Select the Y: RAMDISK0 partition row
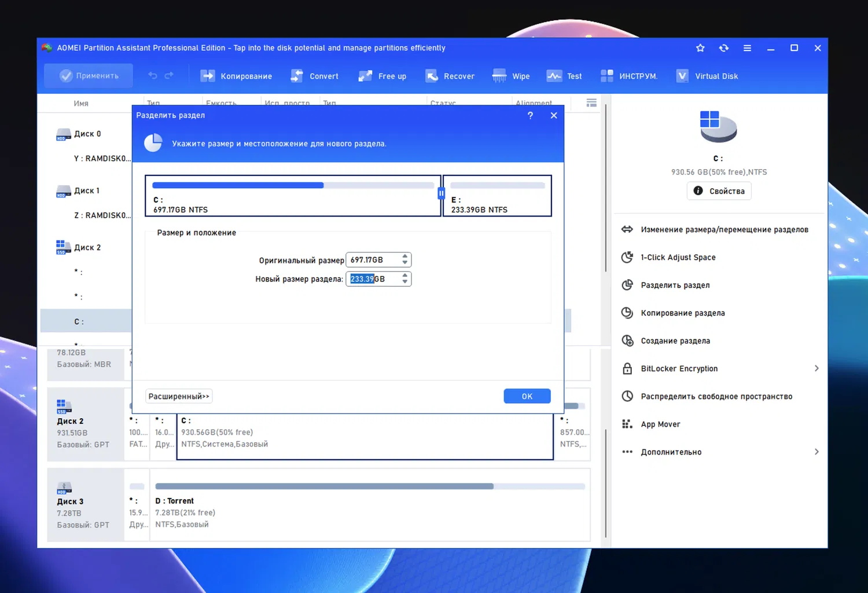This screenshot has height=593, width=868. click(x=102, y=158)
